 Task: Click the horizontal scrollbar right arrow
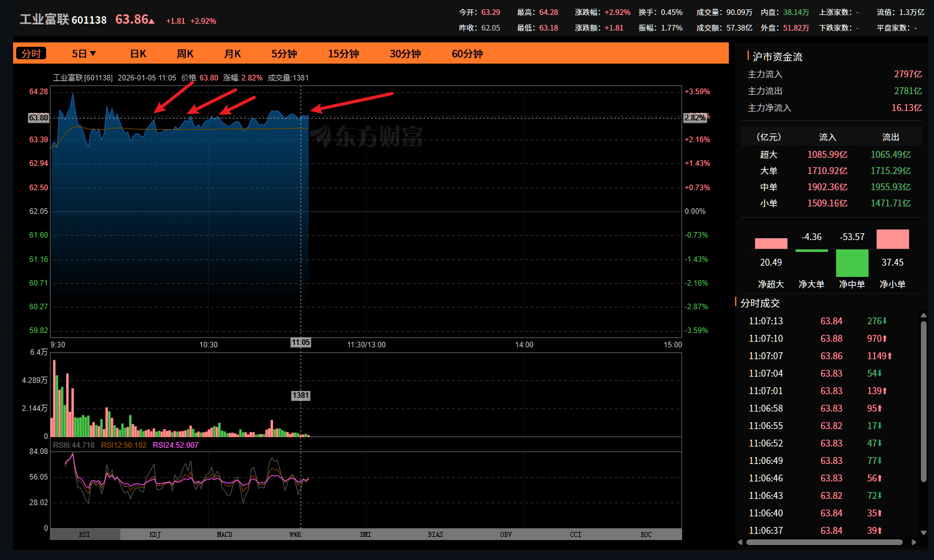913,543
